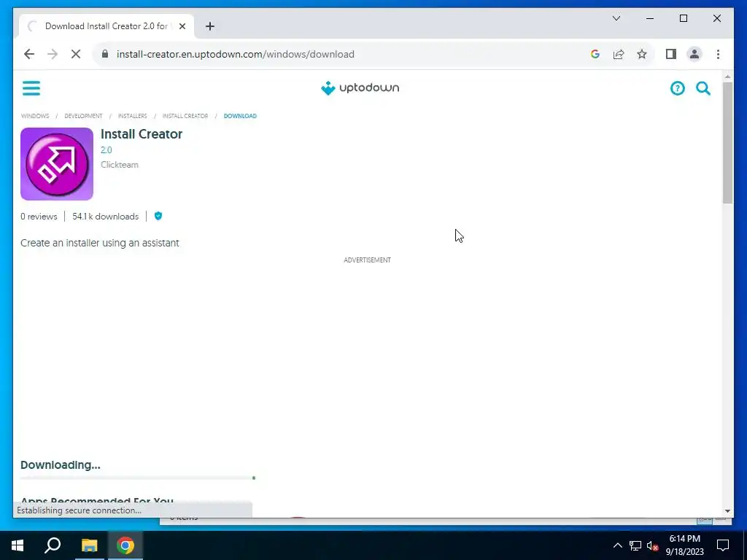Click the Google icon in the address bar
Viewport: 747px width, 560px height.
tap(595, 54)
